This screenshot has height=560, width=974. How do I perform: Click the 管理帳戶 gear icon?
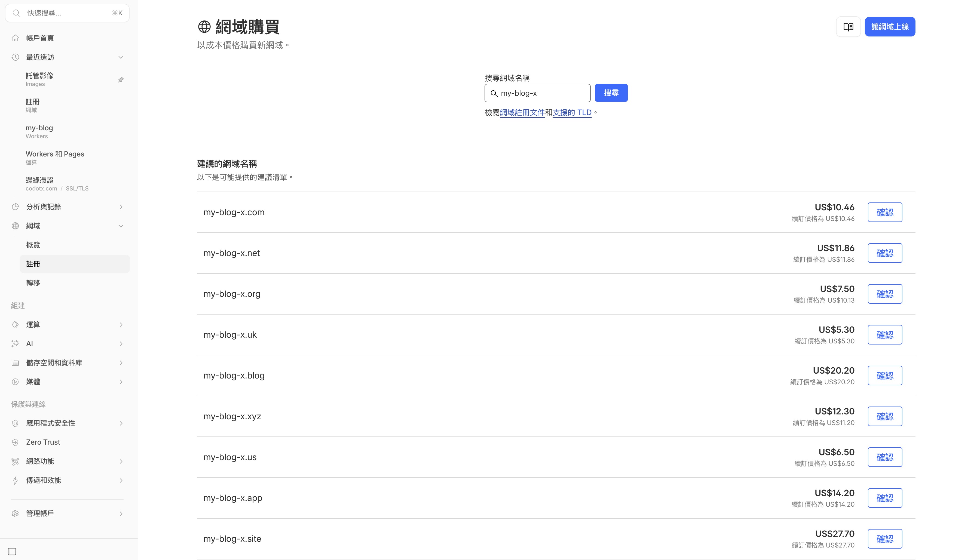[x=15, y=513]
